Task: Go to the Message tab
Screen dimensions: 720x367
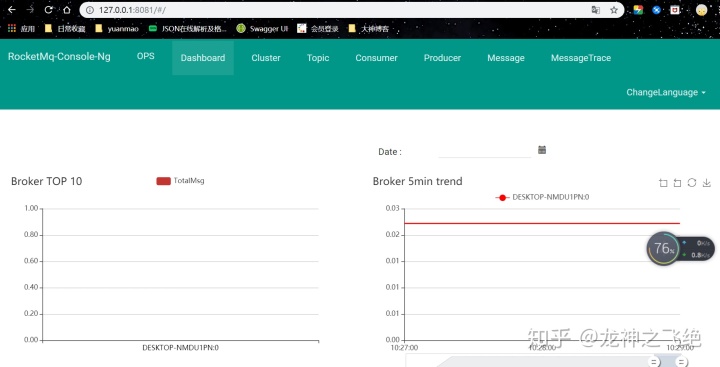Action: click(x=506, y=58)
